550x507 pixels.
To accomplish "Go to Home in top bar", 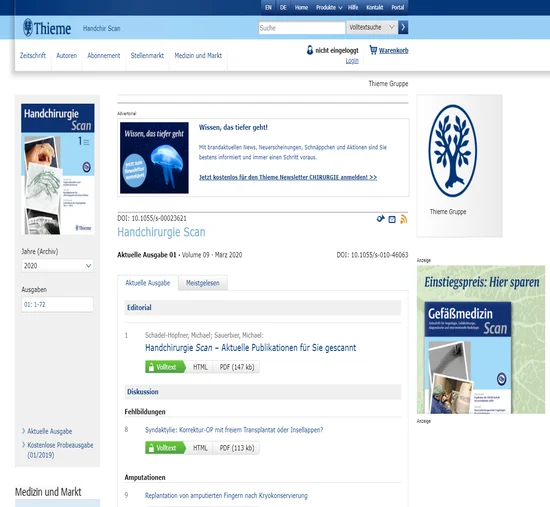I will pyautogui.click(x=301, y=7).
